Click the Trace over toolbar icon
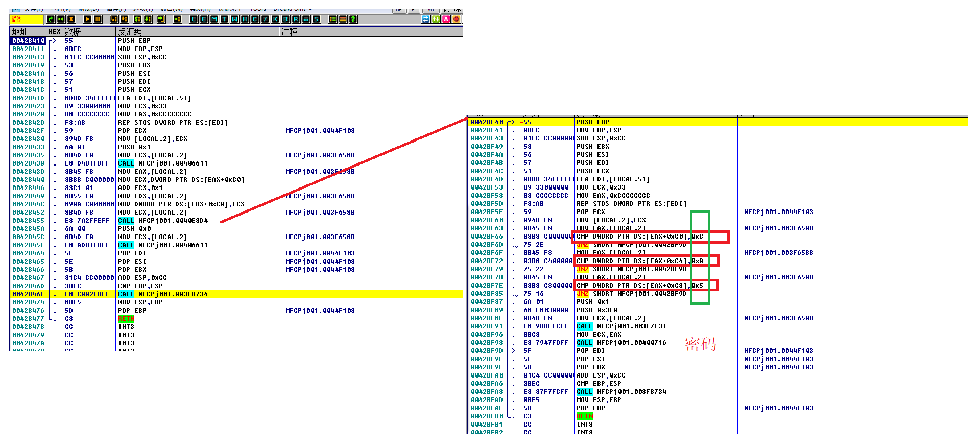Image resolution: width=980 pixels, height=447 pixels. pos(148,19)
